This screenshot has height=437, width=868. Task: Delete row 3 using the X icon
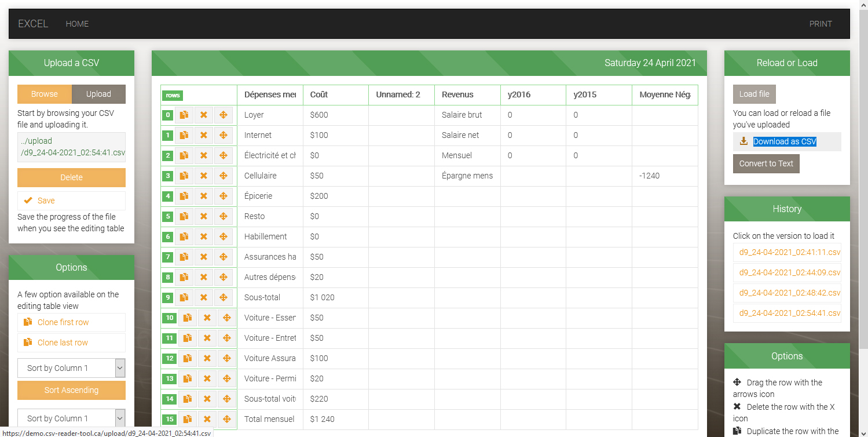click(x=204, y=176)
